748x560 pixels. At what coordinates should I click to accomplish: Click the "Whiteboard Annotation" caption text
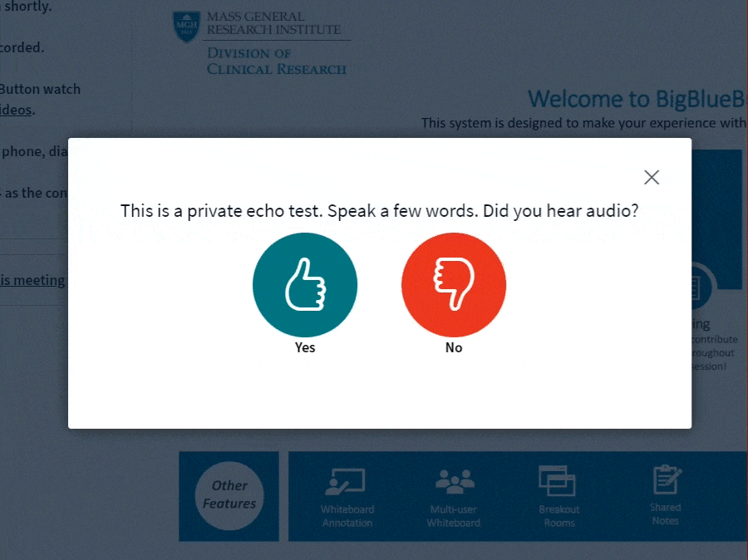[347, 516]
